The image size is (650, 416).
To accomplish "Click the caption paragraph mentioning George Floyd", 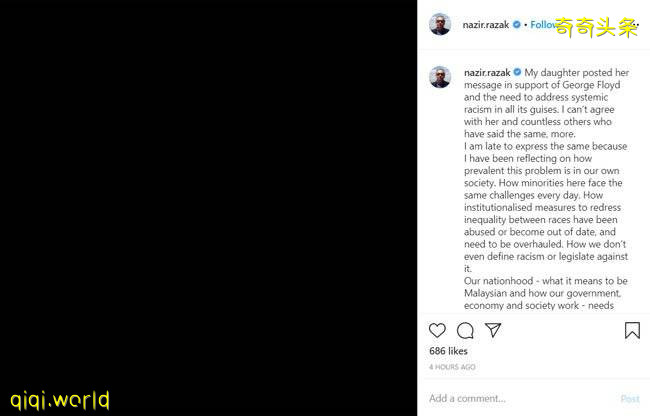I will point(546,103).
